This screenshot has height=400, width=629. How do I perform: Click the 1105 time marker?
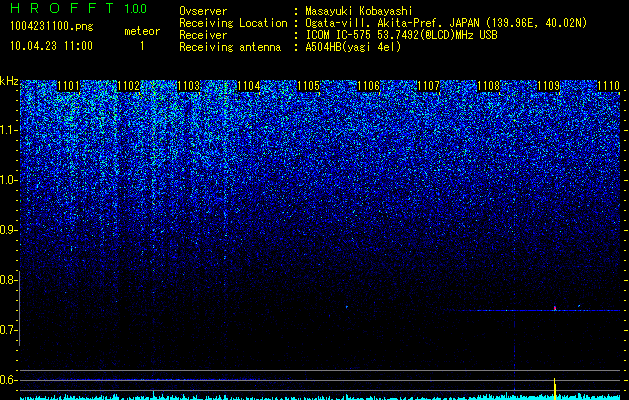308,86
